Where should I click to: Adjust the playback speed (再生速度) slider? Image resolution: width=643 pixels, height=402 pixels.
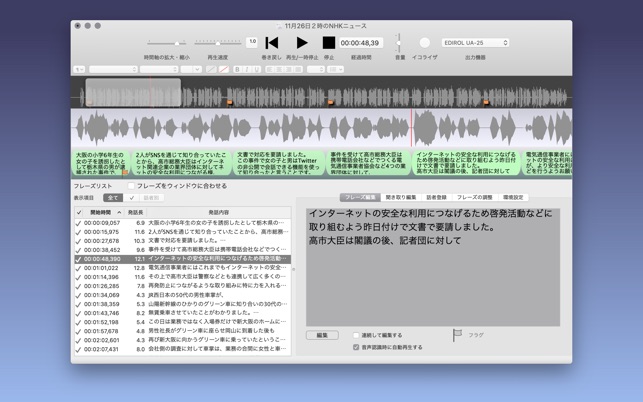(x=218, y=43)
